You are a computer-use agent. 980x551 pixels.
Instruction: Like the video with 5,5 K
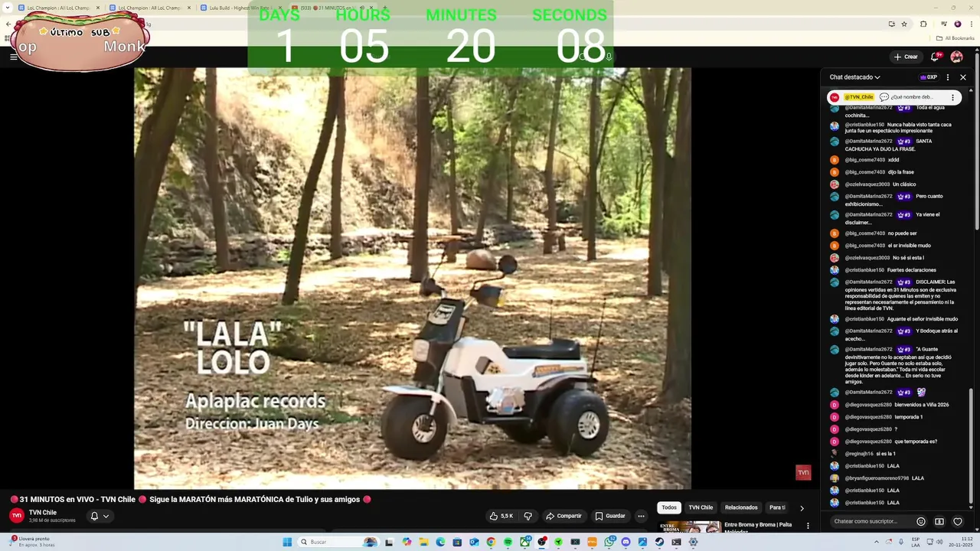pyautogui.click(x=501, y=516)
